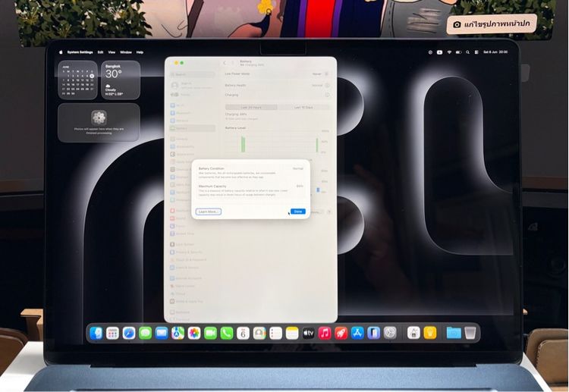Image resolution: width=569 pixels, height=392 pixels.
Task: Open iPhone Mirroring in the Dock
Action: point(374,333)
